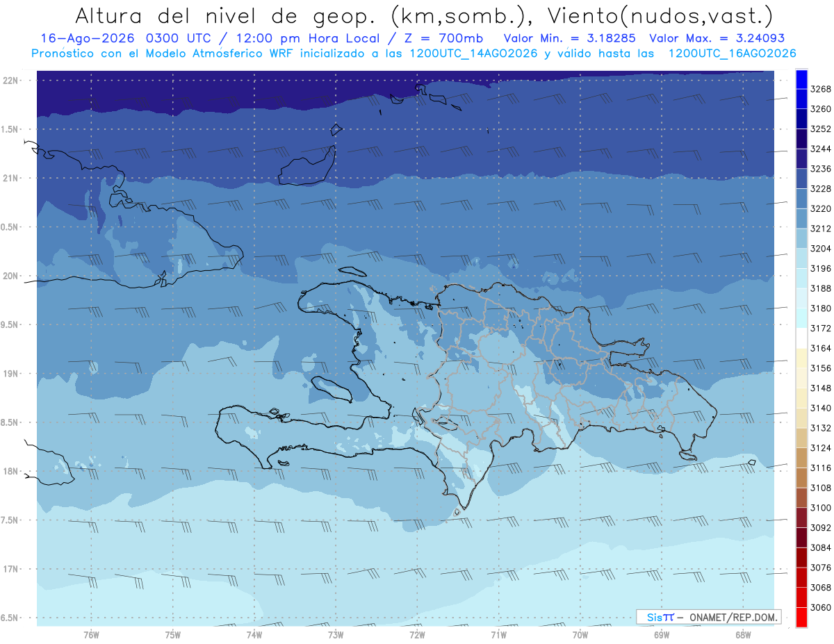Screen dimensions: 834x644
Task: Click the colorbar value '3148'
Action: [x=821, y=388]
